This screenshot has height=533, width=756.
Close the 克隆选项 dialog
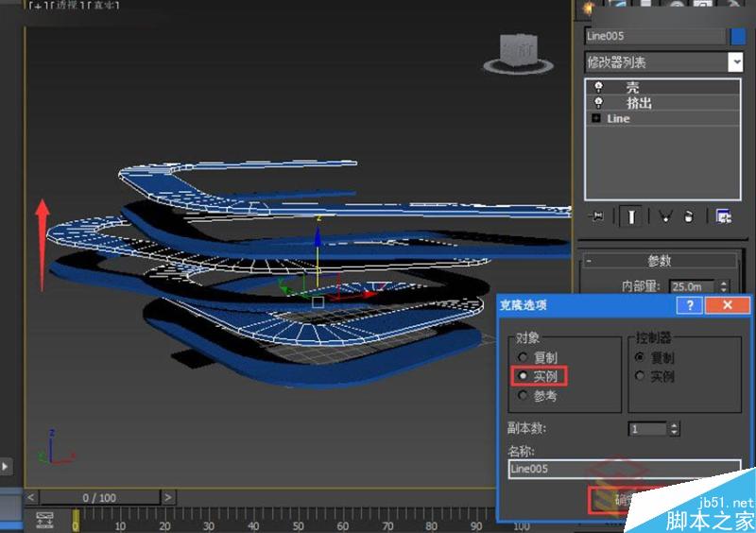pyautogui.click(x=728, y=305)
